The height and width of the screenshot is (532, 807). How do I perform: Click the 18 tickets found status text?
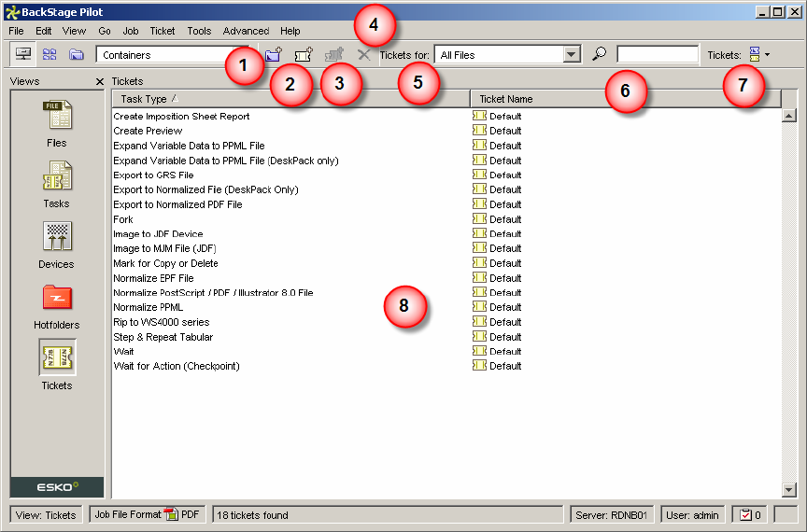click(252, 515)
